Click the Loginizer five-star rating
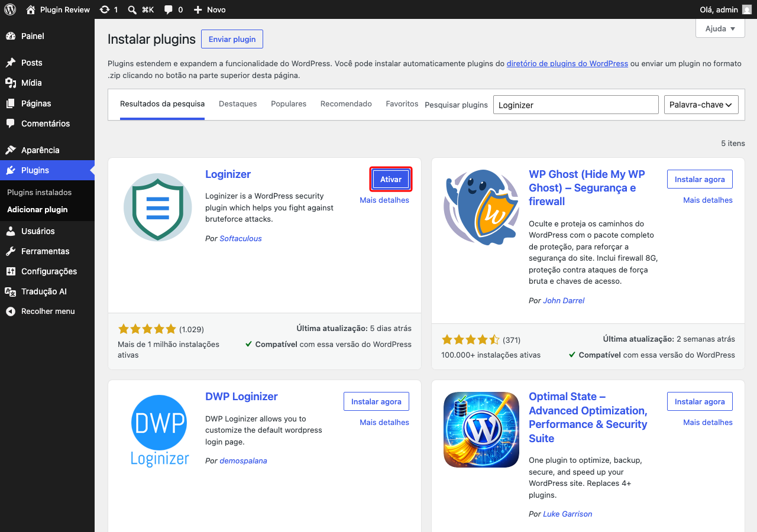 pyautogui.click(x=147, y=329)
